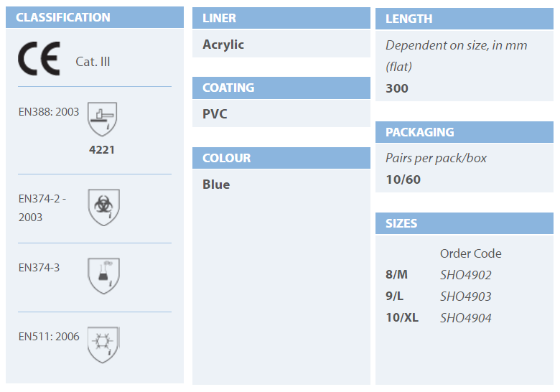This screenshot has width=560, height=392.
Task: Click the 10/60 packaging value
Action: pos(403,179)
